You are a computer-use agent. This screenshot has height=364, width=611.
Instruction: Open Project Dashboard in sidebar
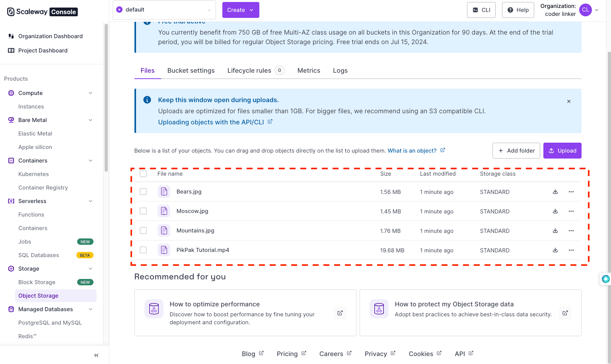click(43, 50)
